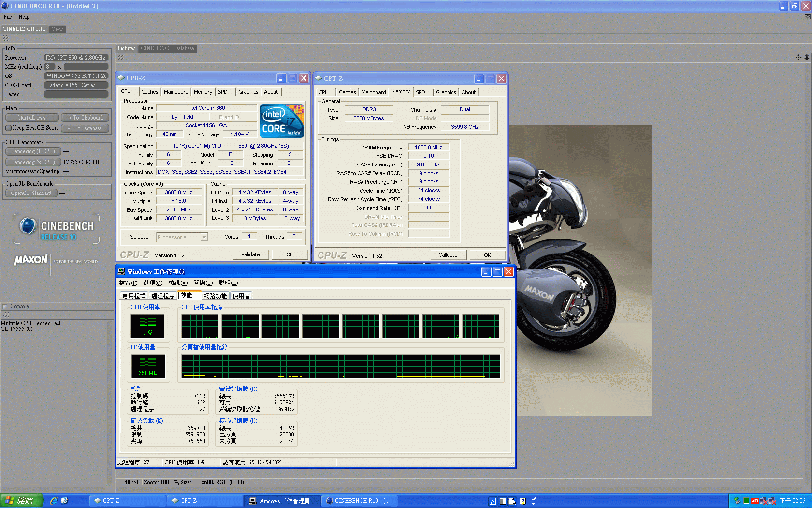Activate CINEBENCH R10 taskbar button

click(x=360, y=501)
